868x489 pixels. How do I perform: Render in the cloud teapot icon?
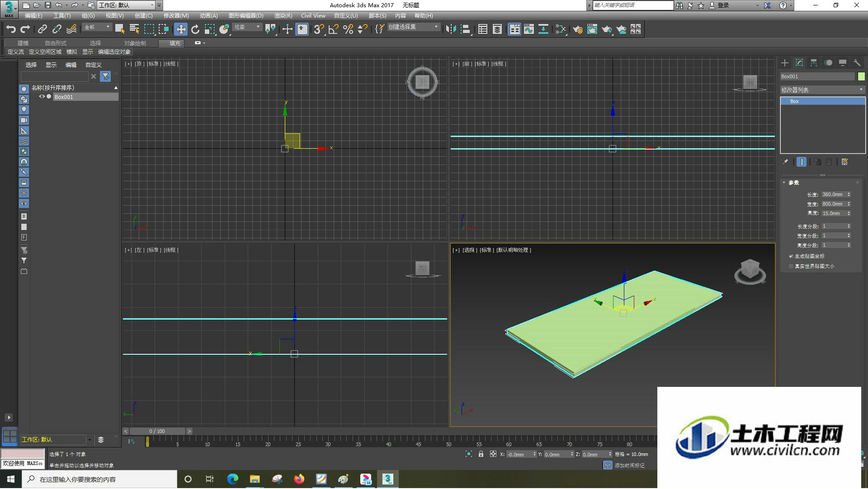tap(622, 29)
